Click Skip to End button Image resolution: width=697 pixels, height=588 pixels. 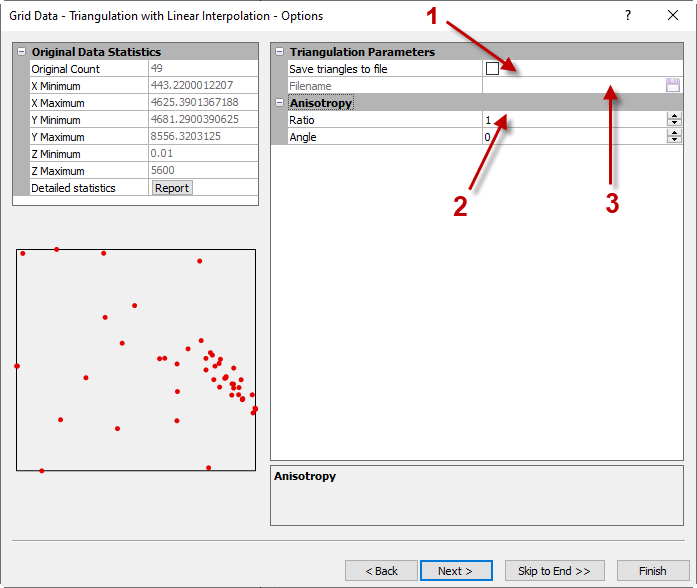click(554, 571)
